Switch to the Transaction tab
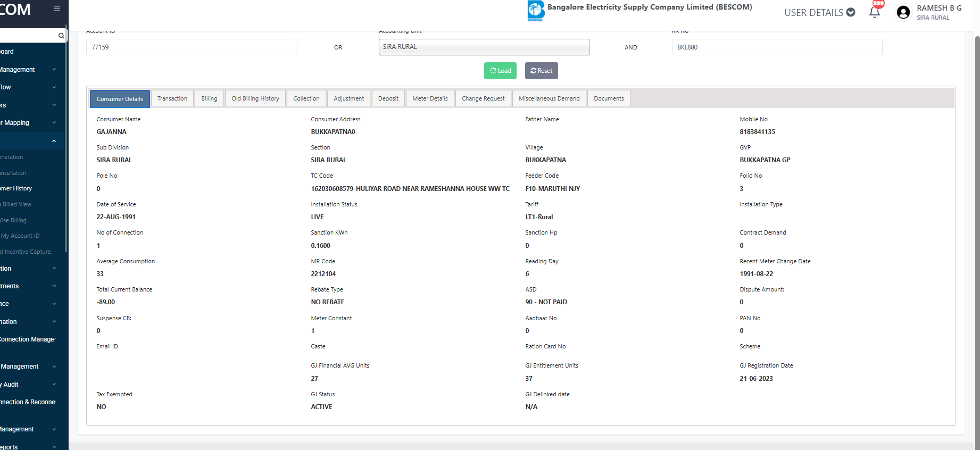This screenshot has height=450, width=980. pyautogui.click(x=172, y=98)
